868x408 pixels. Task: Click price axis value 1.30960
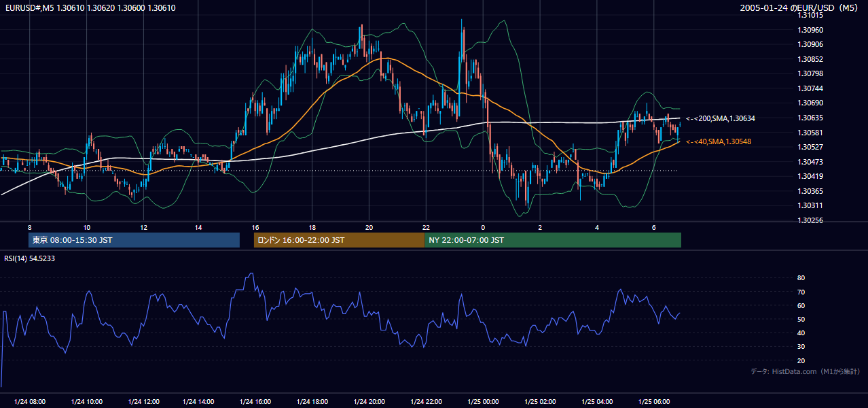pyautogui.click(x=810, y=30)
